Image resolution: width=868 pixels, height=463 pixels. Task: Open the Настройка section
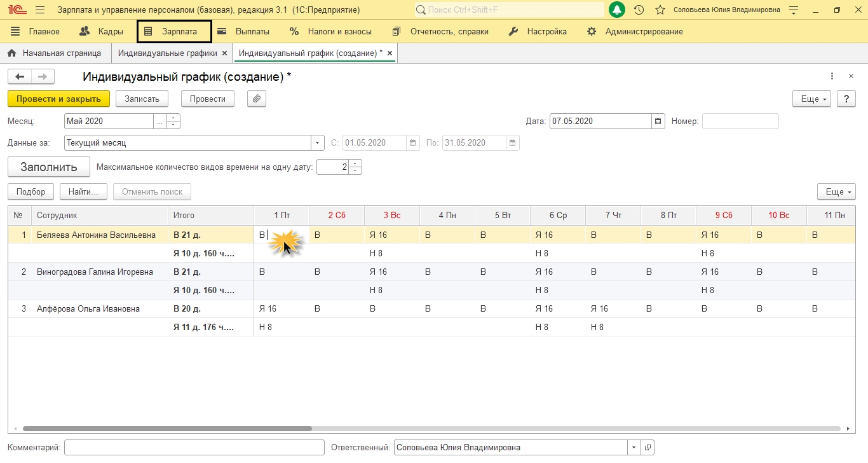(538, 32)
